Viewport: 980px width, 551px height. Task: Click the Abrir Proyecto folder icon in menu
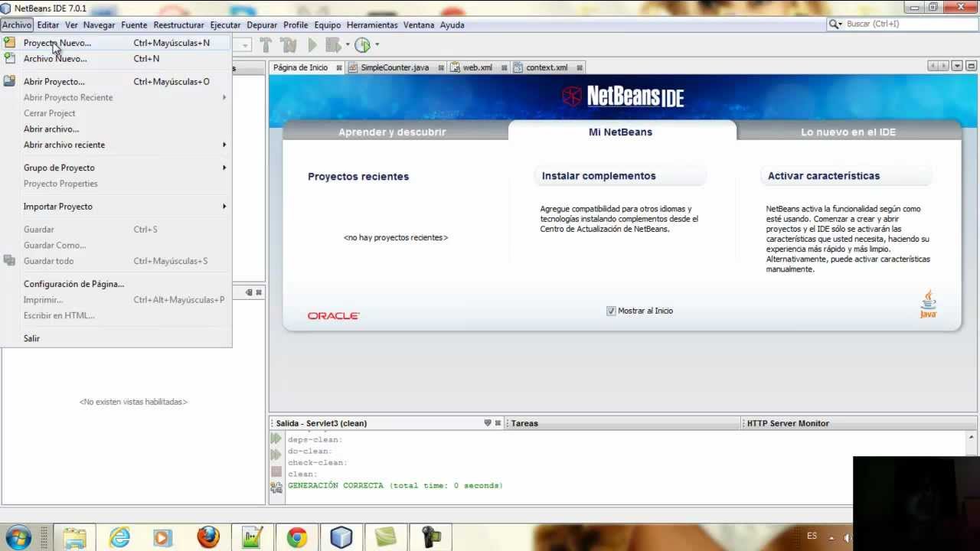9,81
